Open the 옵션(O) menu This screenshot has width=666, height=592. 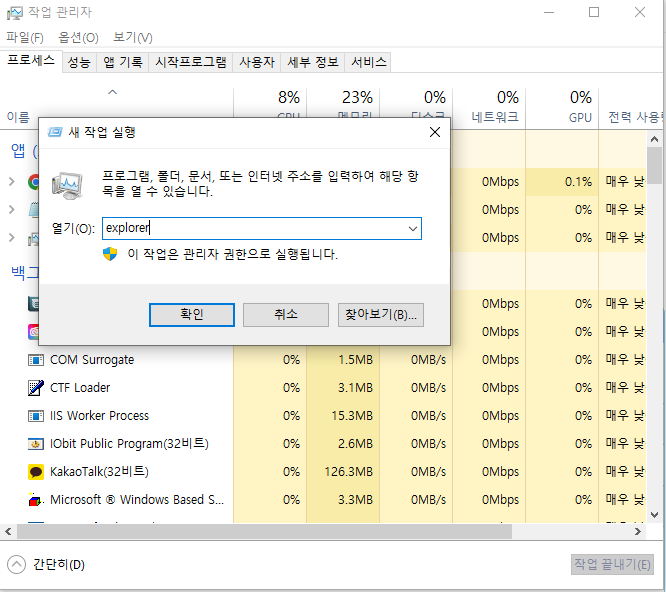point(79,38)
